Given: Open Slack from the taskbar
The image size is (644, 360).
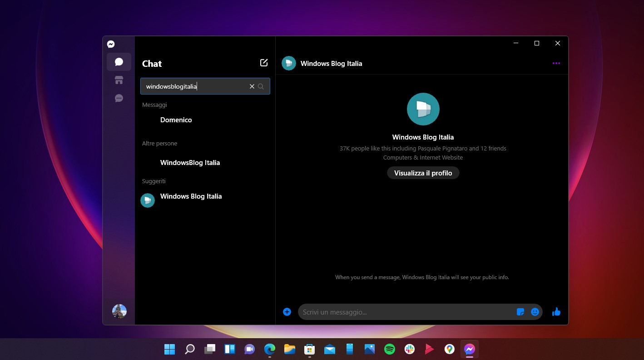Looking at the screenshot, I should (410, 349).
